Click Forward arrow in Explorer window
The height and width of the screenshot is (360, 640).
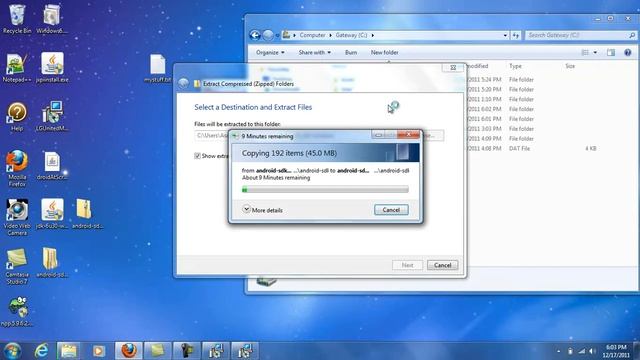pyautogui.click(x=268, y=36)
